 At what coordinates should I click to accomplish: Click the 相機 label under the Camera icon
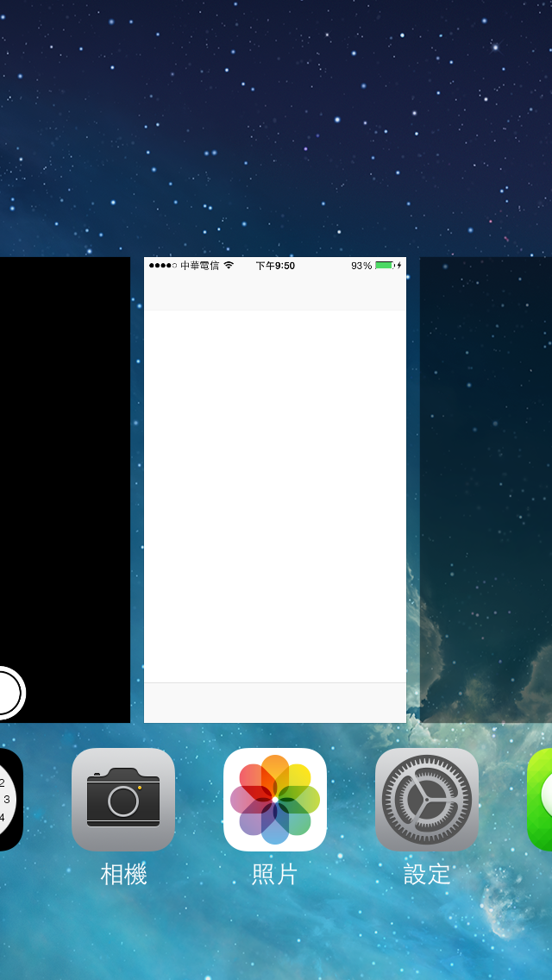point(123,875)
